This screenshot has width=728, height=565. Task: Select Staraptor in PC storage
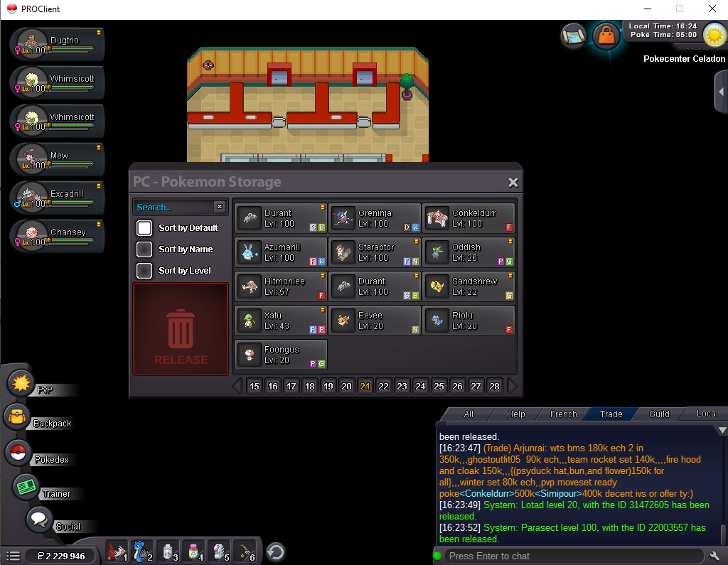[374, 252]
